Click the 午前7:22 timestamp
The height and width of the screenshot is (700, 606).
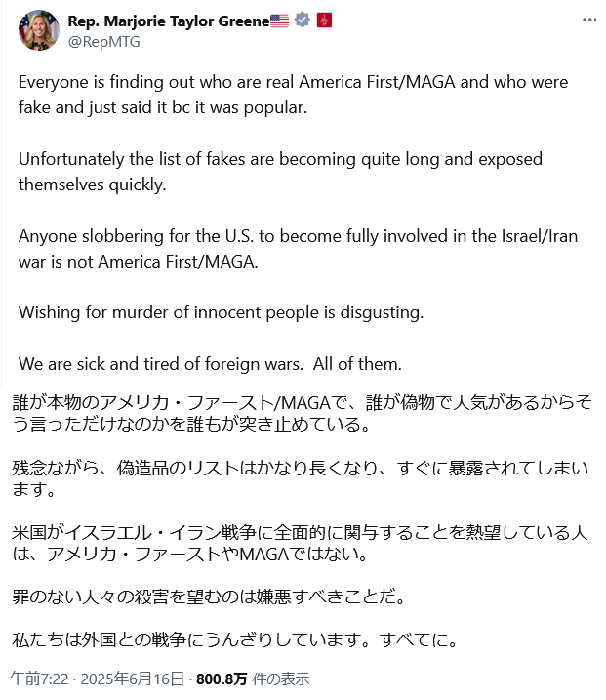click(40, 679)
